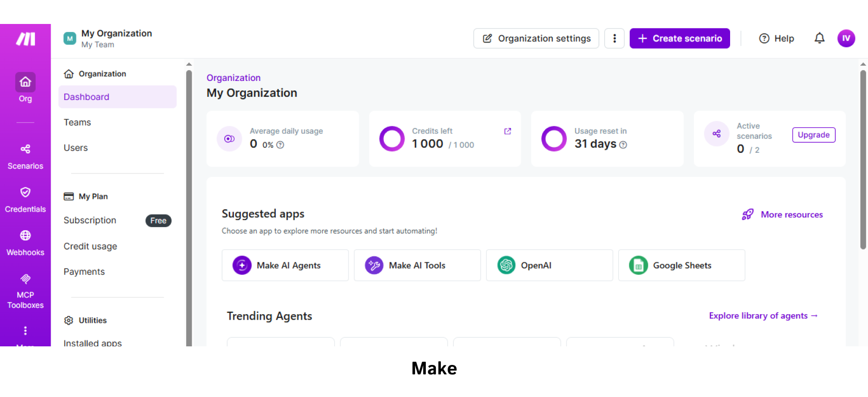Click the Credits left external link icon
The image size is (868, 397).
coord(508,131)
